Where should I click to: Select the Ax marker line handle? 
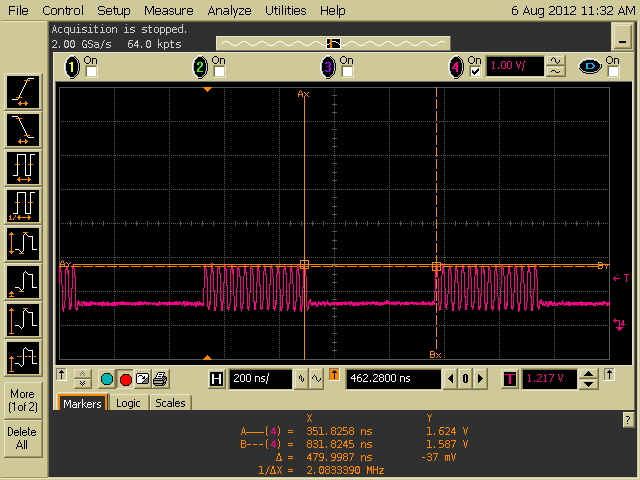click(x=304, y=264)
